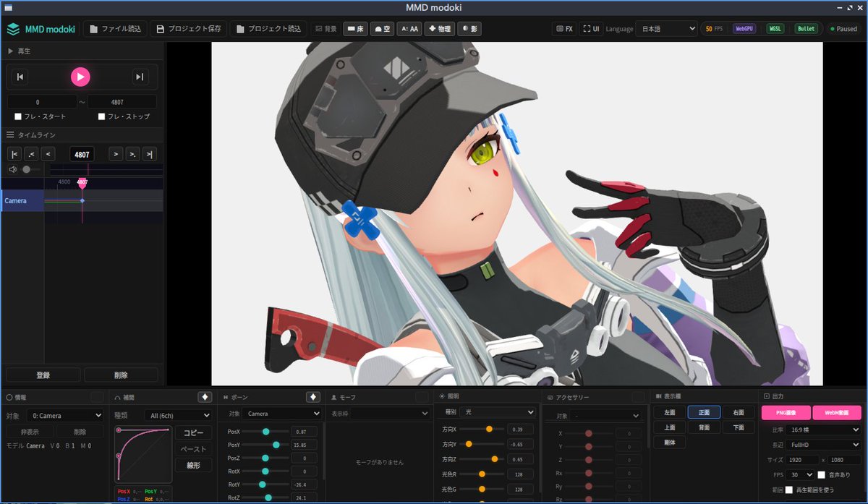868x504 pixels.
Task: Open the 補間 種類 dropdown All (6ch)
Action: point(177,415)
